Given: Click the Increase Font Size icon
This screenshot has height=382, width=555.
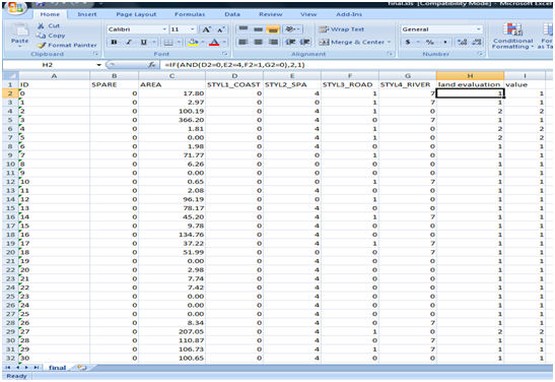Looking at the screenshot, I should (x=206, y=29).
